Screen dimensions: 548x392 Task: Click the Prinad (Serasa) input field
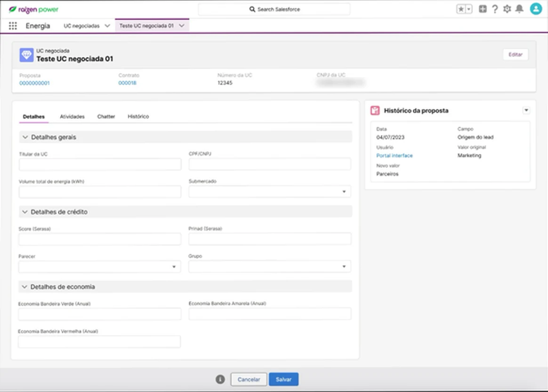[270, 239]
